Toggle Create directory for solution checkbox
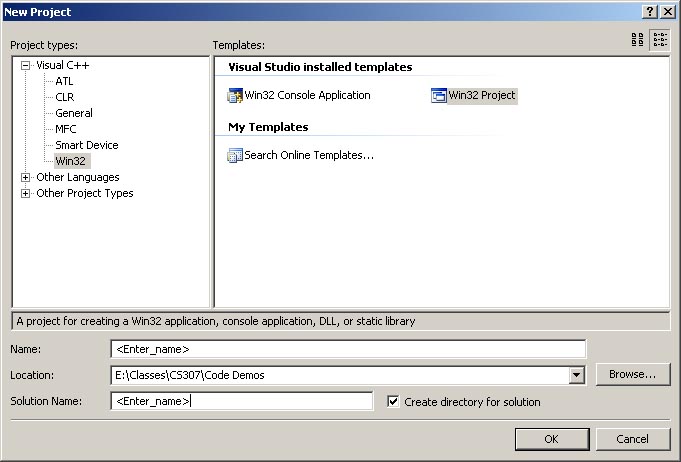Viewport: 681px width, 462px height. pos(393,402)
